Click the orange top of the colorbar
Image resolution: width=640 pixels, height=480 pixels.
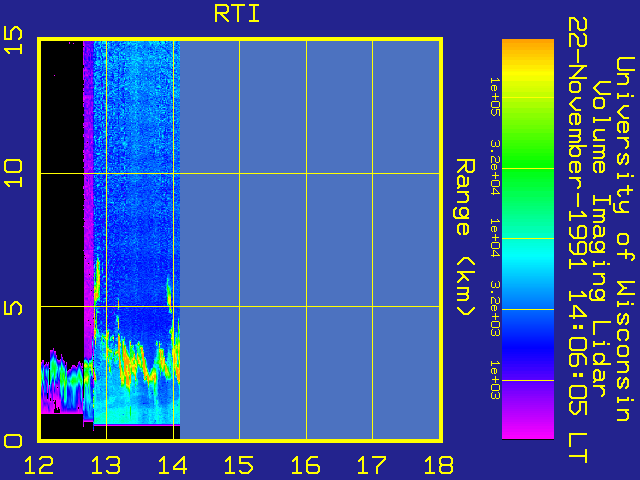(528, 47)
